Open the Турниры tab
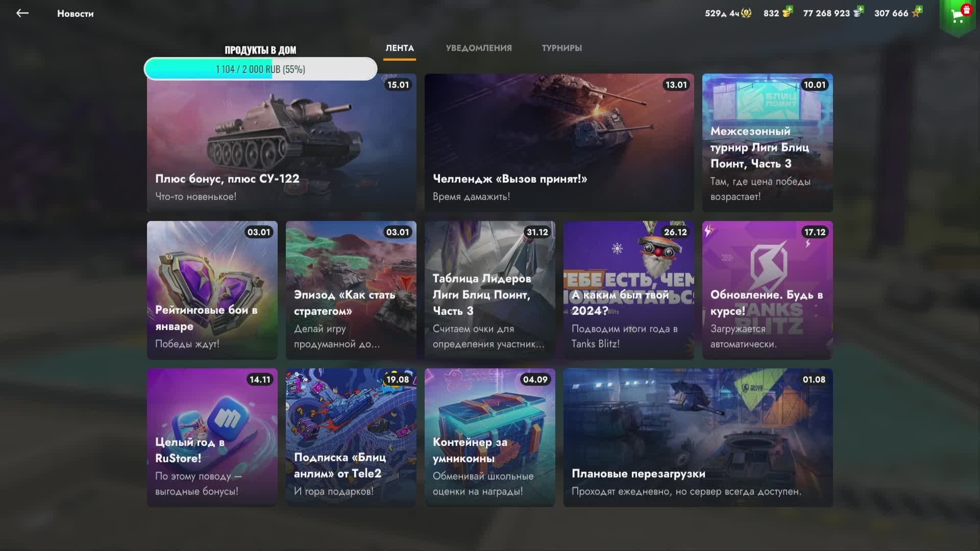The image size is (980, 551). pos(561,48)
